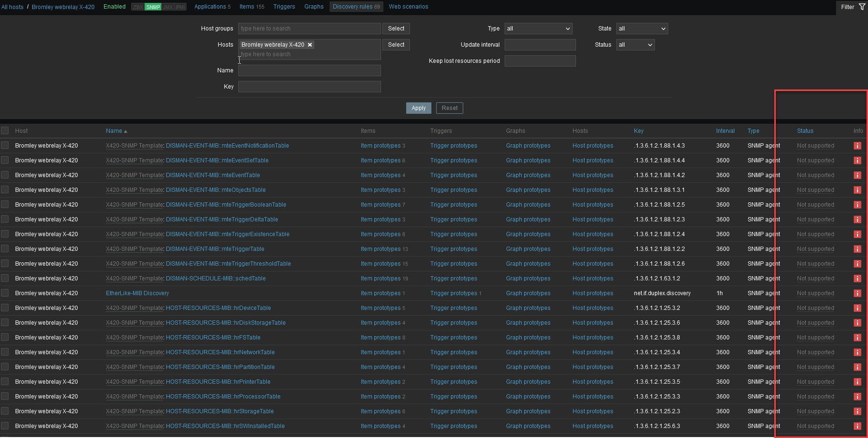
Task: Sort table by Status column
Action: click(x=805, y=131)
